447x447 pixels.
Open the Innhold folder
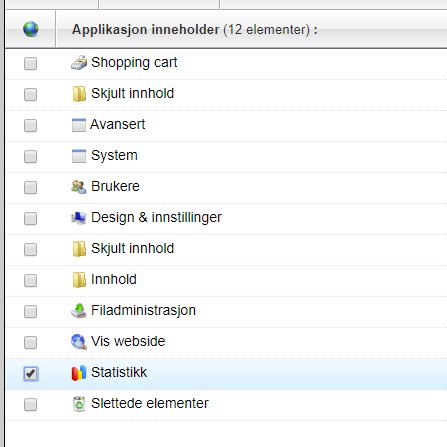coord(114,279)
